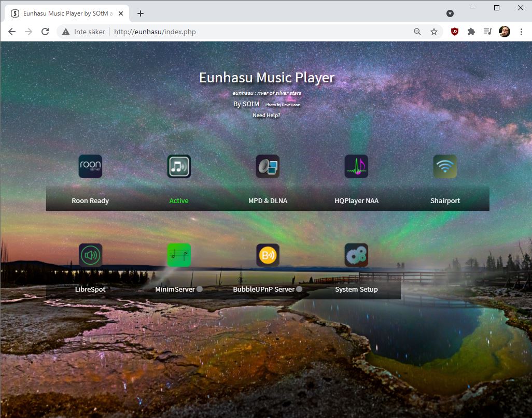Image resolution: width=532 pixels, height=418 pixels.
Task: Reload the page with the refresh icon
Action: pos(45,32)
